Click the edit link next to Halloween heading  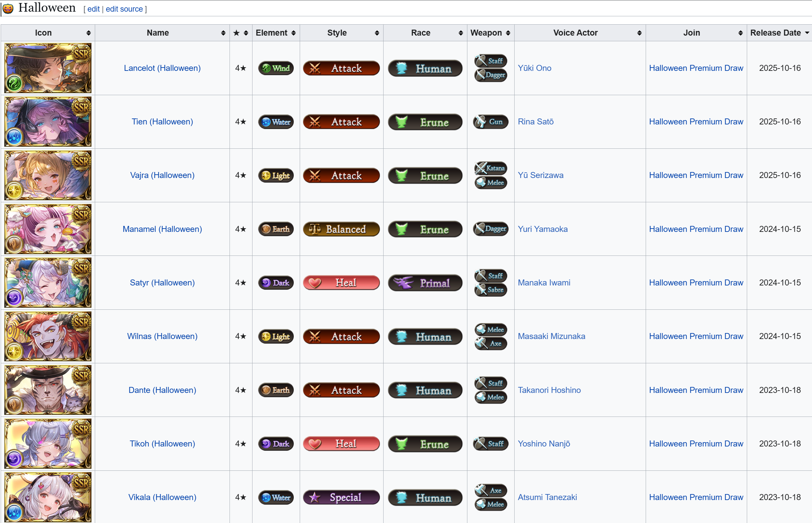(93, 9)
